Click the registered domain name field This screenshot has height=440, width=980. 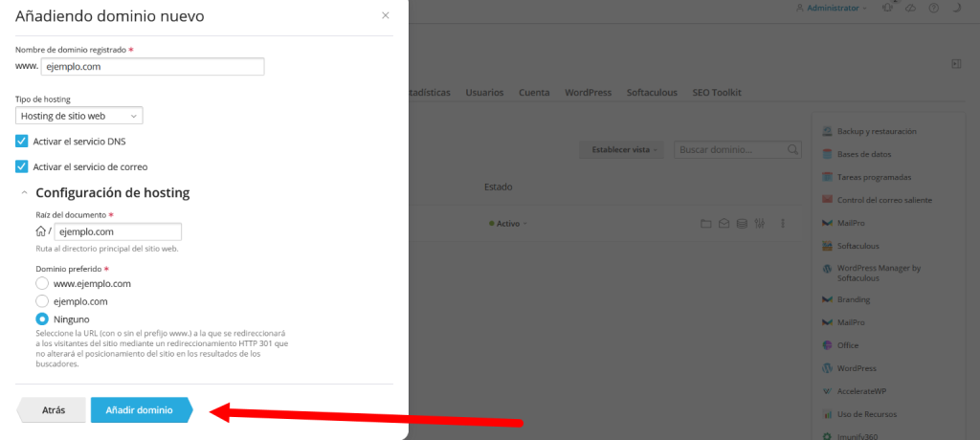(152, 67)
